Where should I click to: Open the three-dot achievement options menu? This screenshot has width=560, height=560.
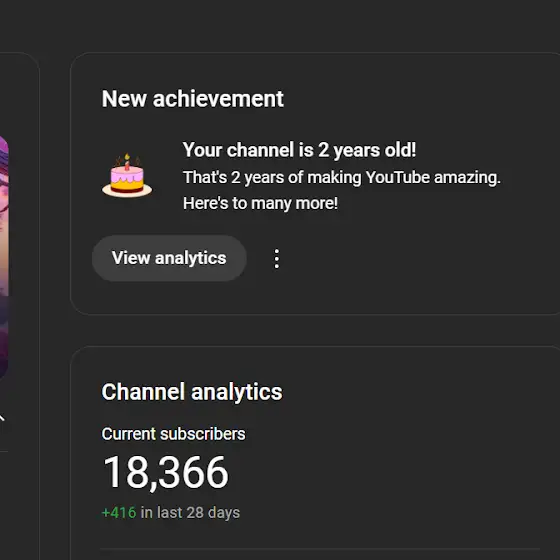[277, 259]
